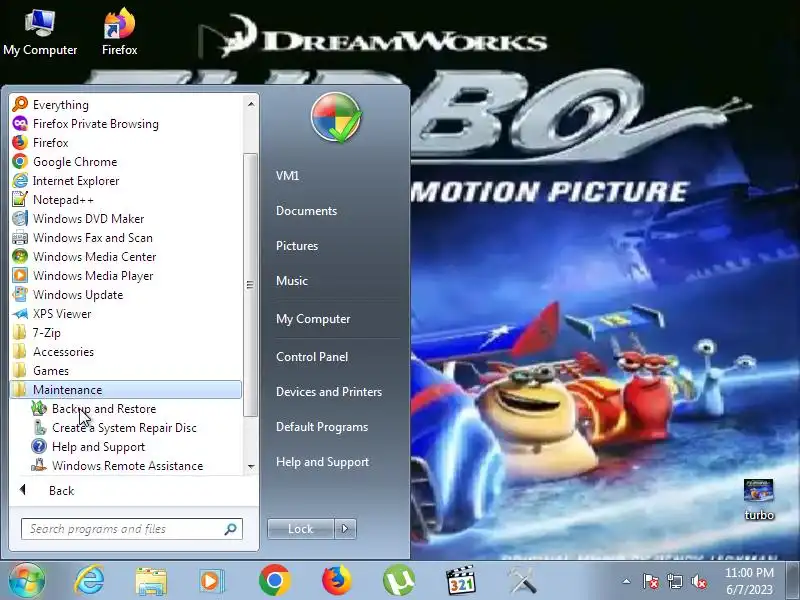
Task: Open Devices and Printers
Action: coord(329,391)
